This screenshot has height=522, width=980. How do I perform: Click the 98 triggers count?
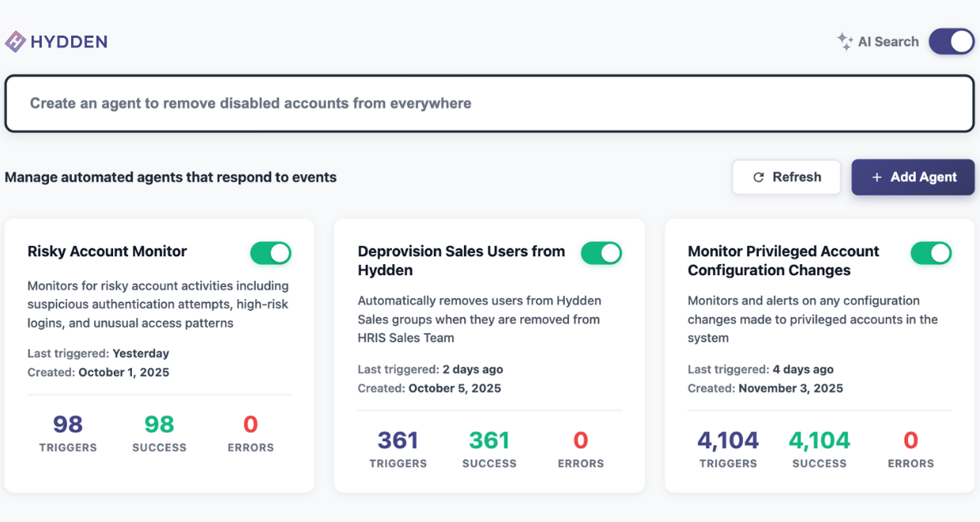click(x=68, y=425)
